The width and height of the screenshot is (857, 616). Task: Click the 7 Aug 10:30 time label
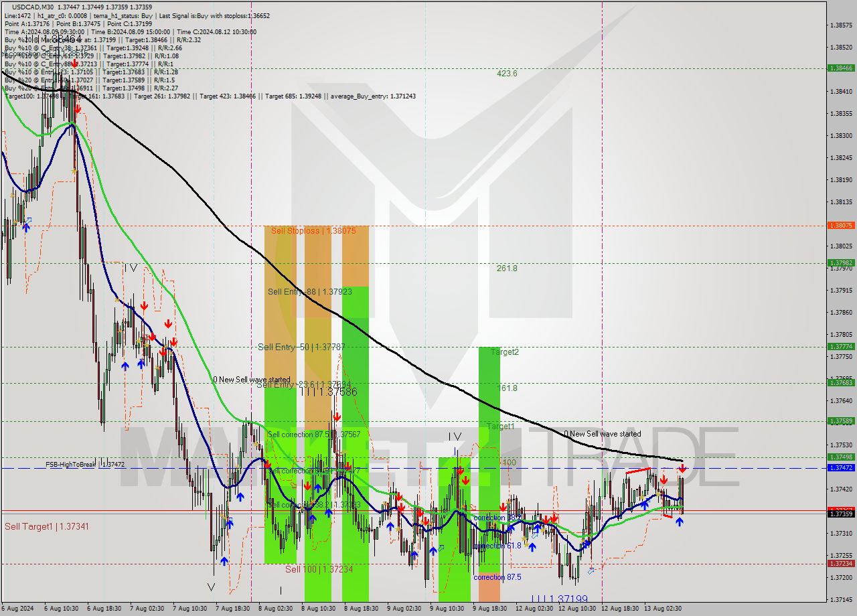pyautogui.click(x=190, y=609)
